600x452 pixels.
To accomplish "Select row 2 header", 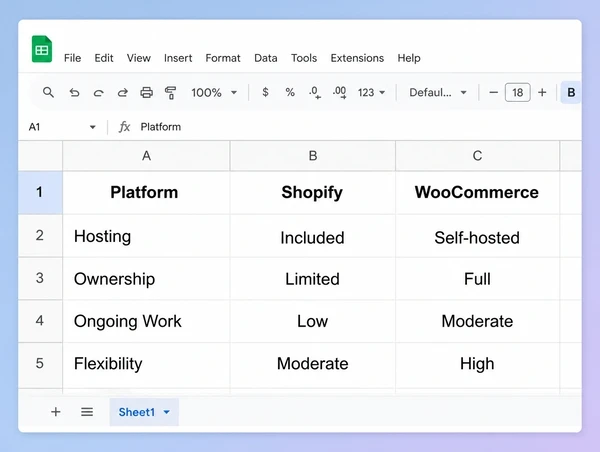I will tap(40, 235).
